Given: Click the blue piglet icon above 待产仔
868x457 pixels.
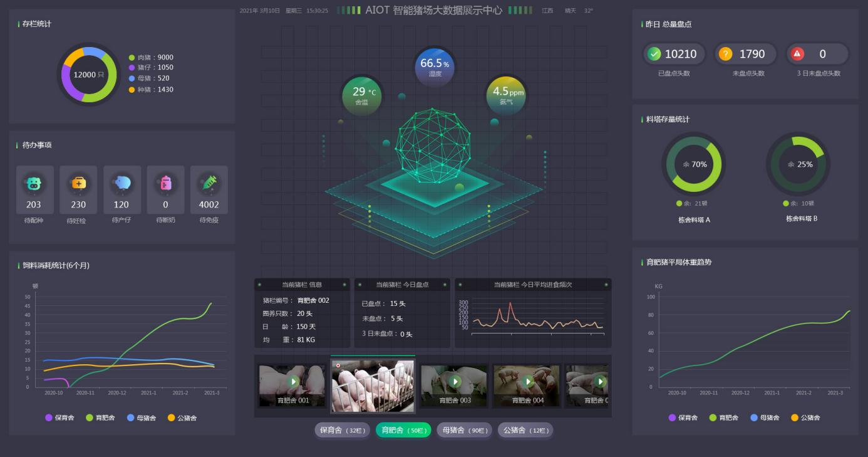Looking at the screenshot, I should [x=122, y=183].
